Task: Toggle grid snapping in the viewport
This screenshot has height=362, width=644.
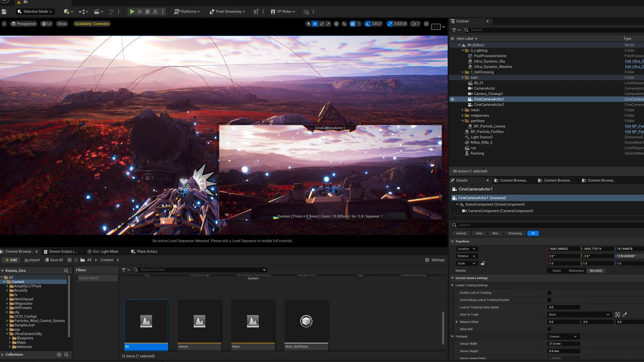Action: tap(353, 24)
